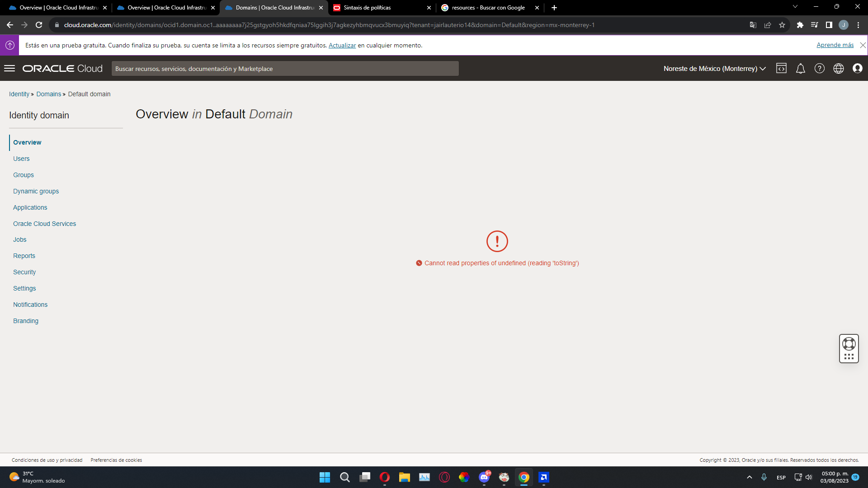Screen dimensions: 868x488
Task: Click the browser reload button
Action: point(39,25)
